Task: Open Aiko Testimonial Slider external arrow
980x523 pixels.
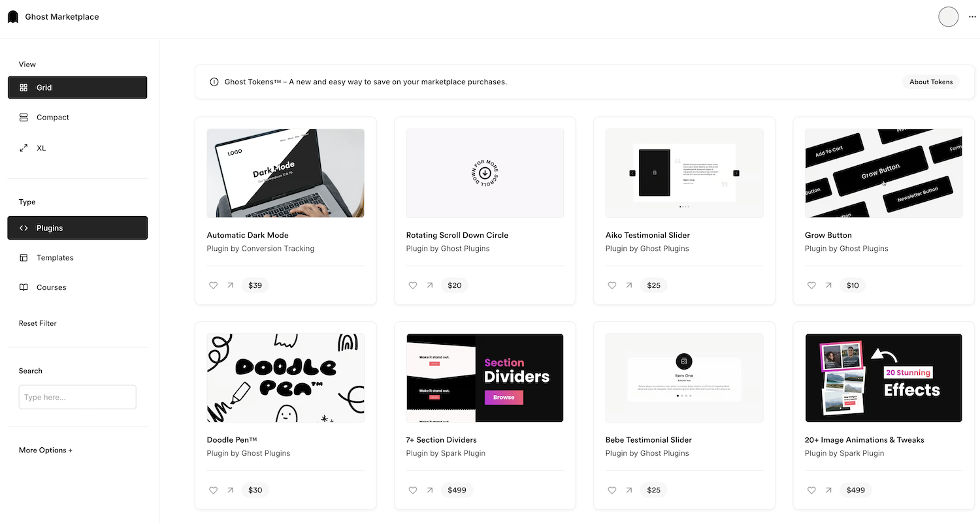Action: click(x=629, y=285)
